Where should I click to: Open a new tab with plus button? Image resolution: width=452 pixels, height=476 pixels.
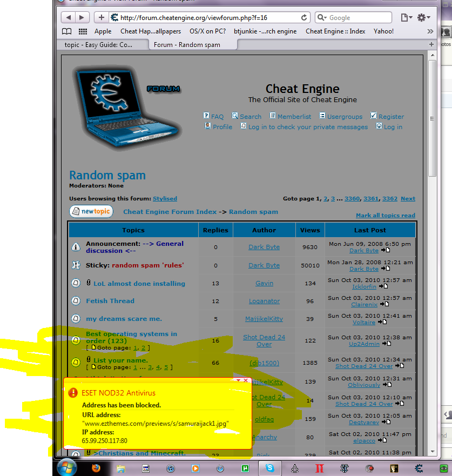pos(431,44)
